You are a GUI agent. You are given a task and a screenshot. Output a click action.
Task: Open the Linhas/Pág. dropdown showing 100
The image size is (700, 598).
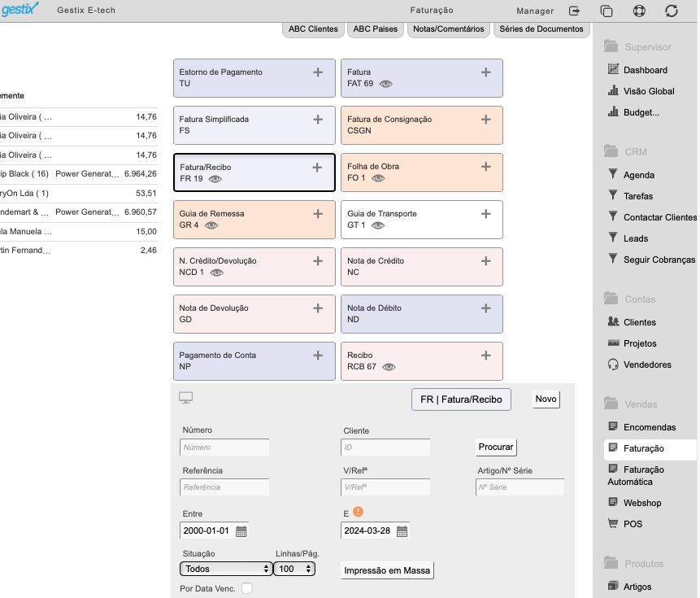point(294,569)
